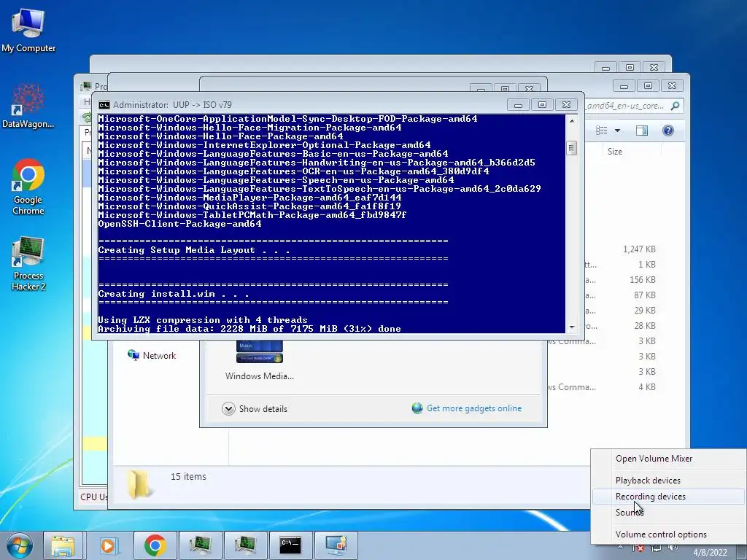Click the Windows Start orb
This screenshot has width=747, height=560.
coord(20,545)
